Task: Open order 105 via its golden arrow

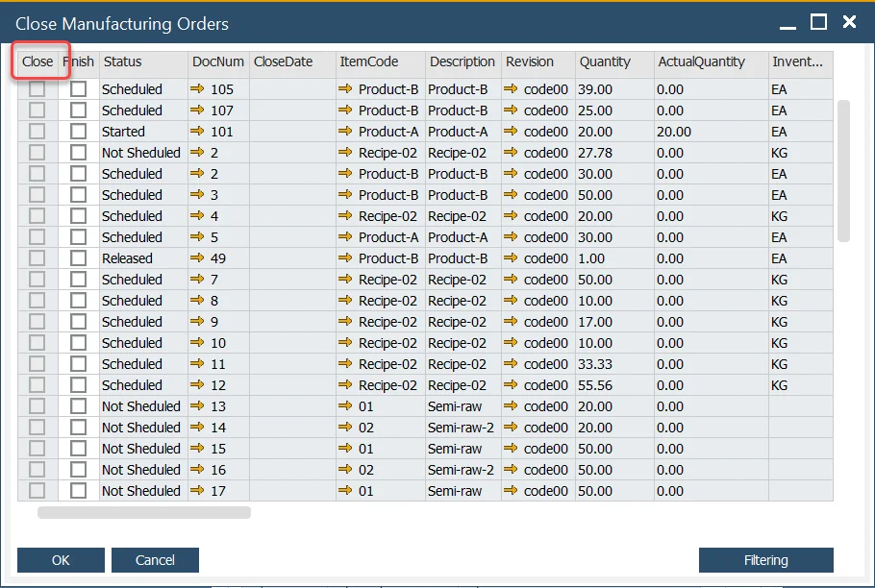Action: click(199, 88)
